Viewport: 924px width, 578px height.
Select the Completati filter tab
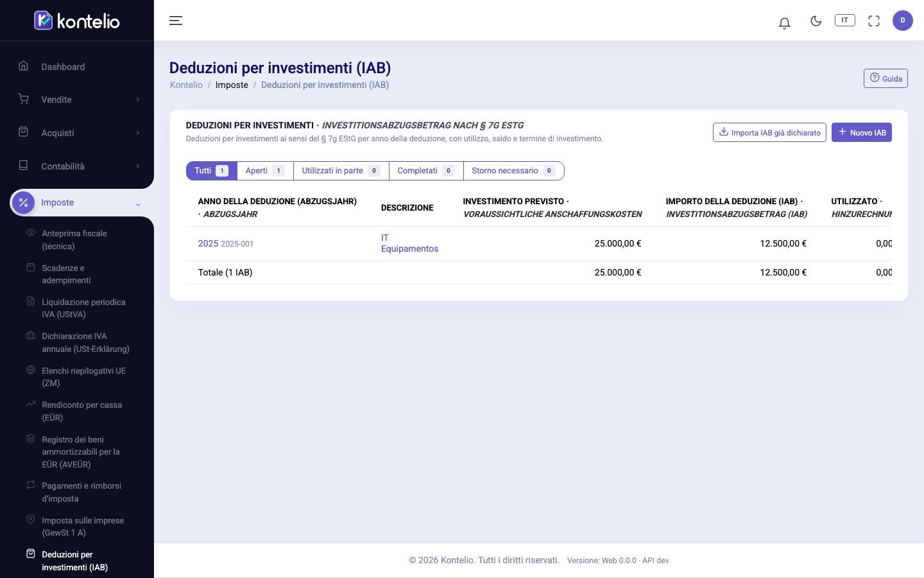coord(426,171)
